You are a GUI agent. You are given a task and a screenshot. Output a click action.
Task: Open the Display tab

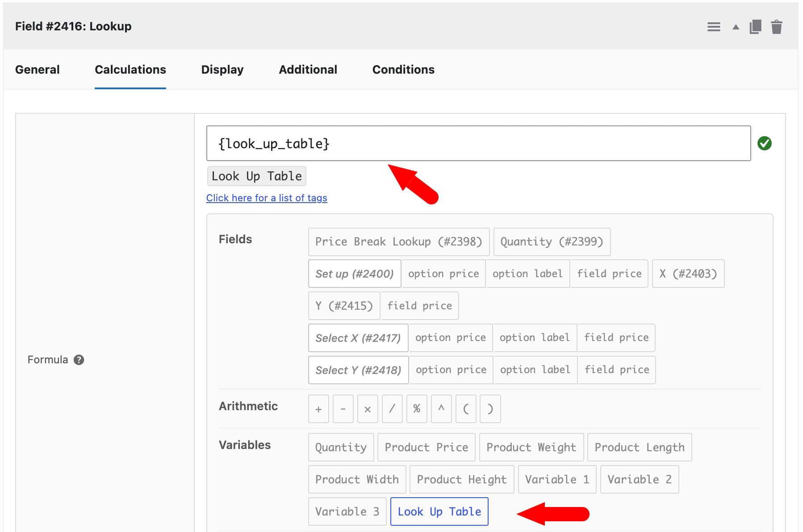coord(222,70)
